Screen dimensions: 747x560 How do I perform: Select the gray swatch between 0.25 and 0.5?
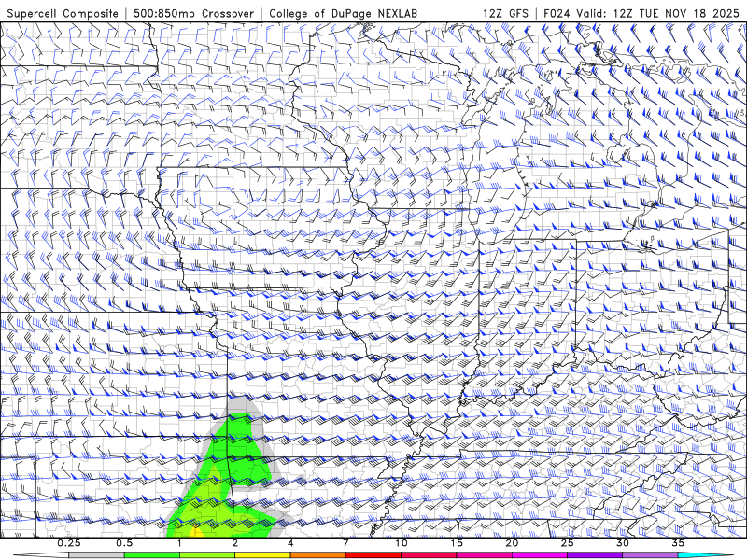point(96,555)
